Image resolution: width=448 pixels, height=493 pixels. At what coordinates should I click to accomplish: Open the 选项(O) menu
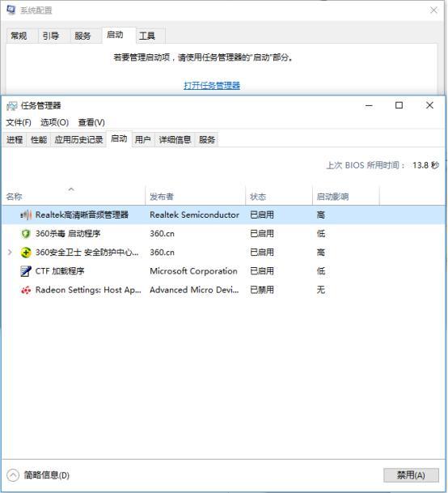coord(55,122)
